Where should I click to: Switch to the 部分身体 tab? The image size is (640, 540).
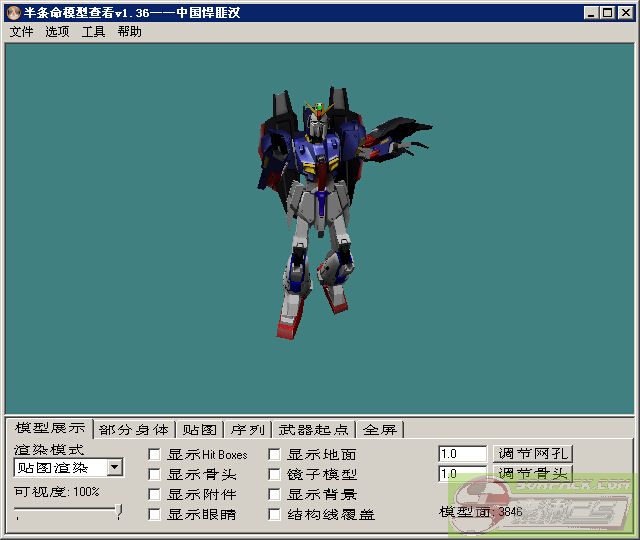tap(134, 429)
